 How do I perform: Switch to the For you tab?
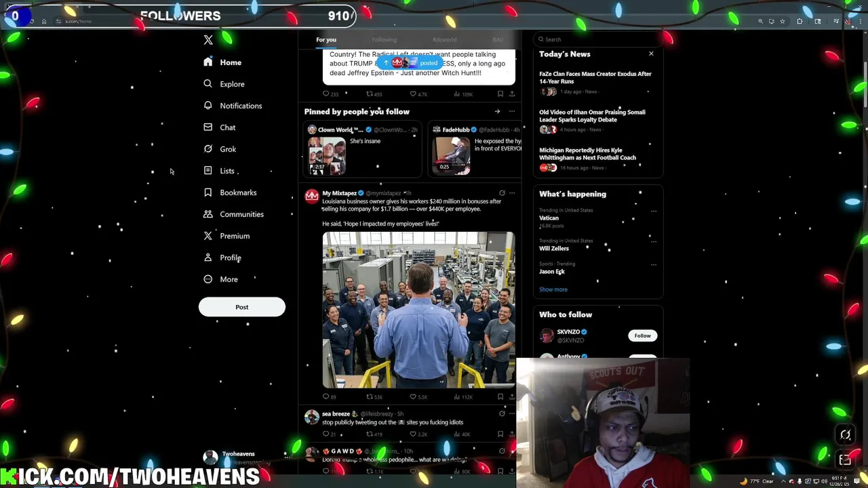pyautogui.click(x=326, y=39)
